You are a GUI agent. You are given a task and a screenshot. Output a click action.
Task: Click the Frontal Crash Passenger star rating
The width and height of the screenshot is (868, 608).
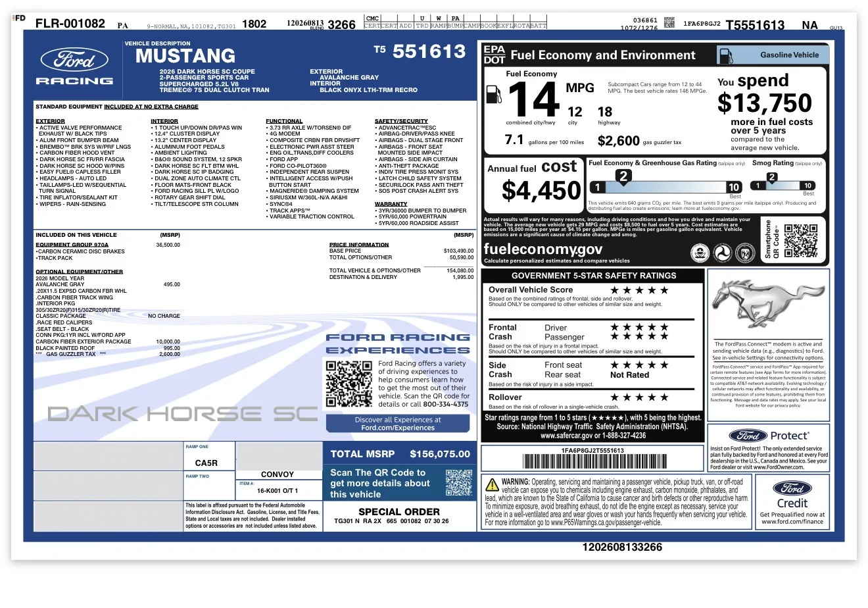pyautogui.click(x=640, y=336)
